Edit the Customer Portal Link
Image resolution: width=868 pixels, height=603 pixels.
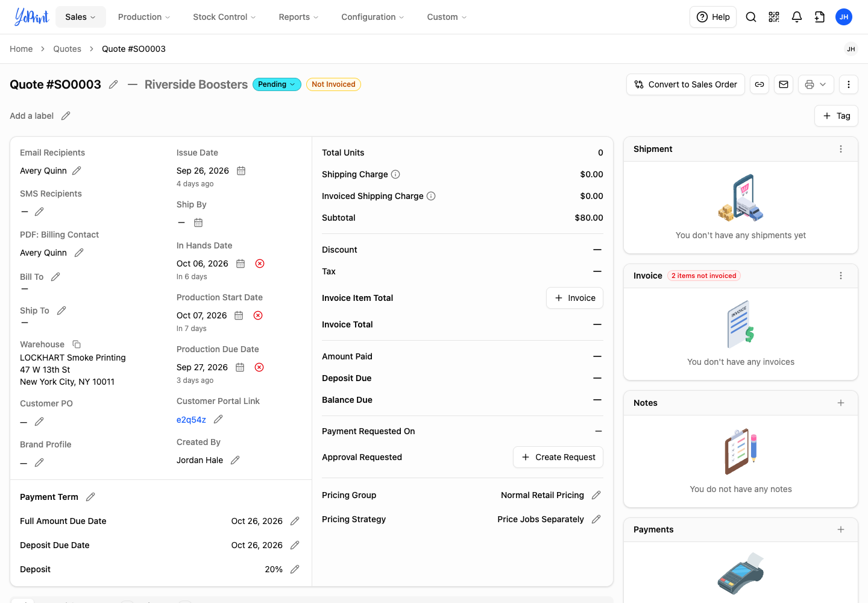218,419
